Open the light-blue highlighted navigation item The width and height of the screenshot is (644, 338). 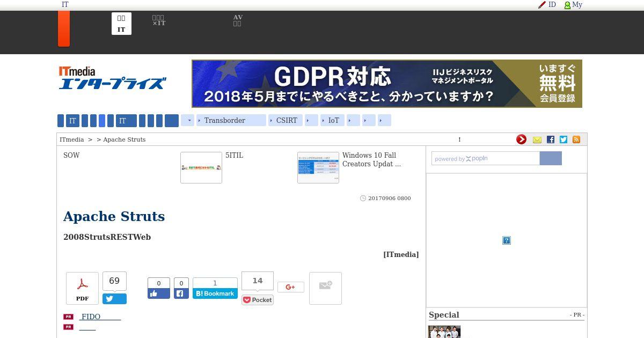(x=102, y=121)
